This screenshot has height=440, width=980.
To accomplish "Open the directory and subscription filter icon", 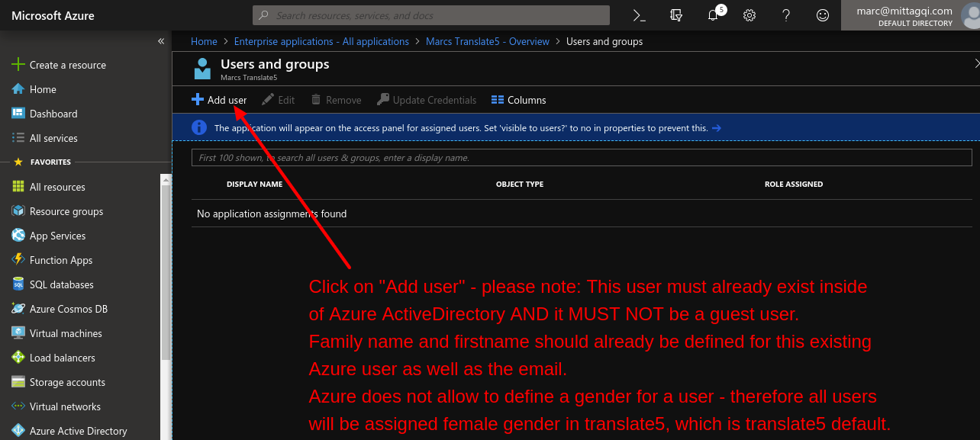I will (x=675, y=15).
